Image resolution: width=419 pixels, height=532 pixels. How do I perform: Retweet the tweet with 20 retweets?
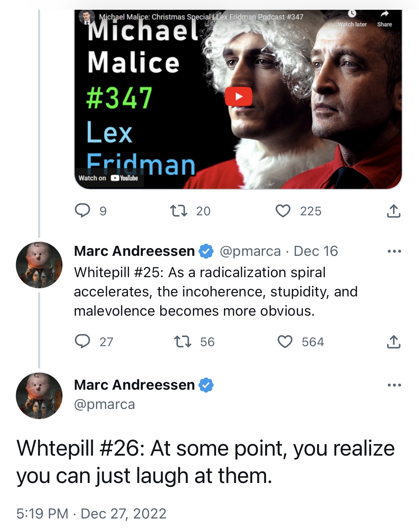pyautogui.click(x=178, y=211)
